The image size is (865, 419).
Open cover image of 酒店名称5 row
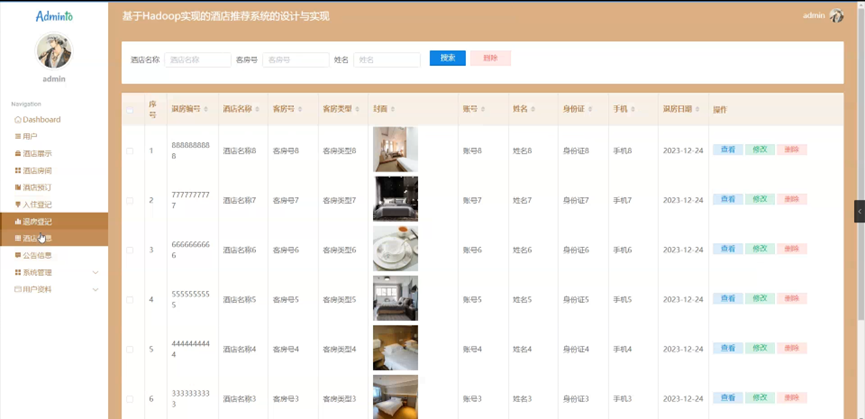pos(396,298)
